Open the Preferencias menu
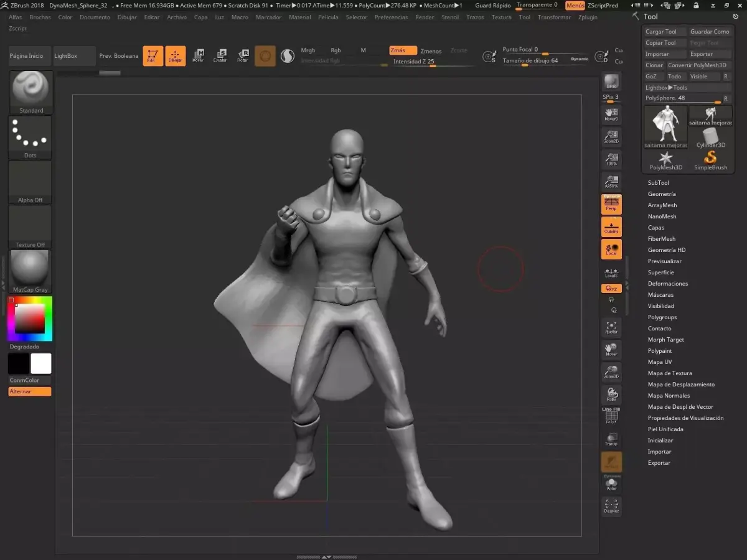The height and width of the screenshot is (560, 747). pyautogui.click(x=391, y=17)
